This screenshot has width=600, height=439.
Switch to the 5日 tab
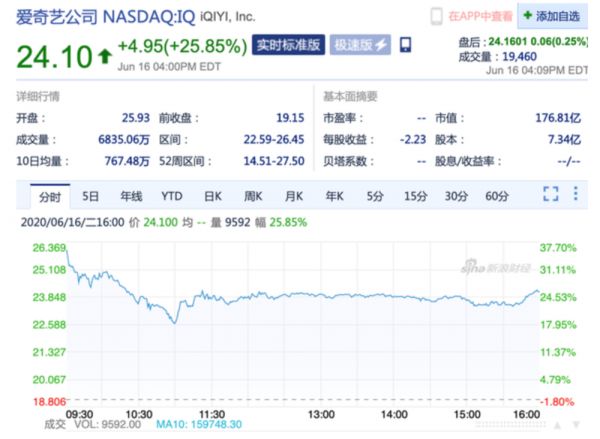pos(91,194)
